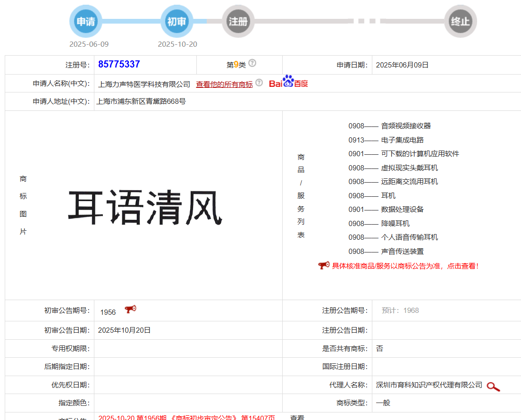Screen dimensions: 521x420
Task: Click help icon after 查看他的所有商标
Action: [x=259, y=83]
